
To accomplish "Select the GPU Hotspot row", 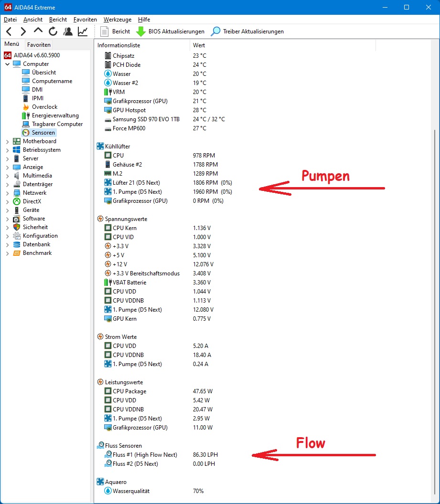I will [155, 110].
